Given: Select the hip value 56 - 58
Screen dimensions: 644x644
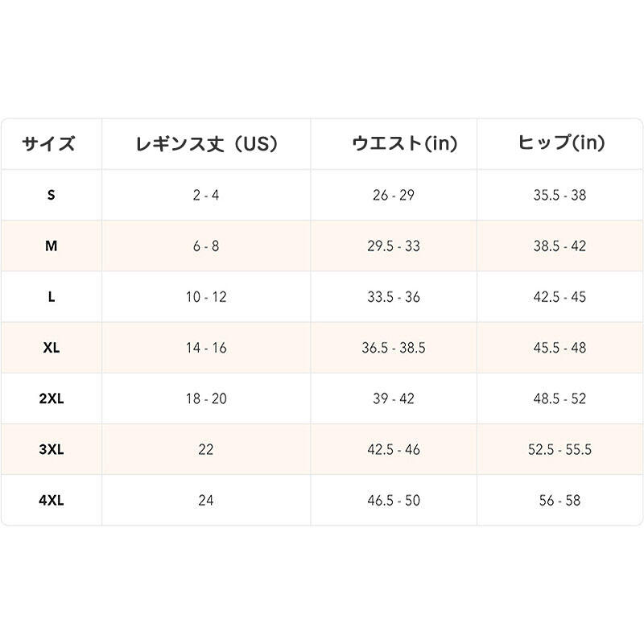Looking at the screenshot, I should point(559,500).
